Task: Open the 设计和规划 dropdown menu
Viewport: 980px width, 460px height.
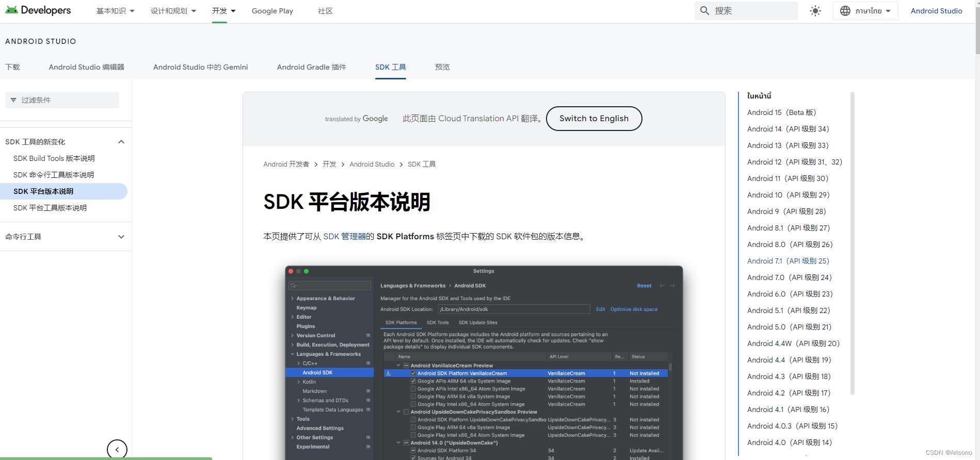Action: [173, 11]
